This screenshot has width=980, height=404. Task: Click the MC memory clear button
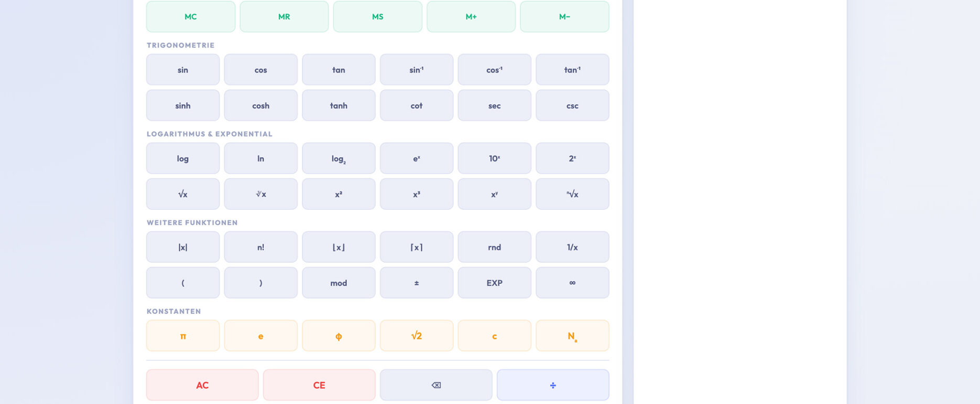click(x=191, y=17)
